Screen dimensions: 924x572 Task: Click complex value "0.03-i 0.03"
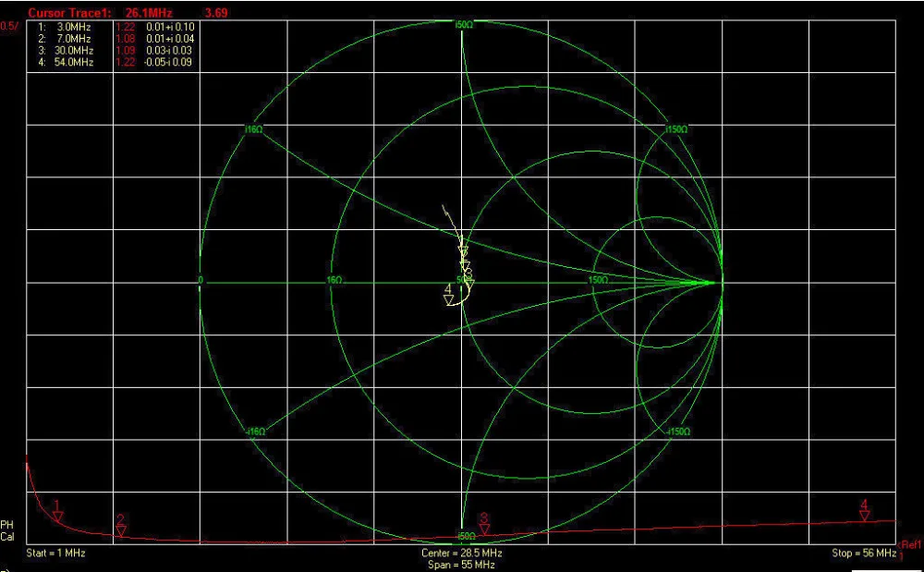pyautogui.click(x=170, y=50)
